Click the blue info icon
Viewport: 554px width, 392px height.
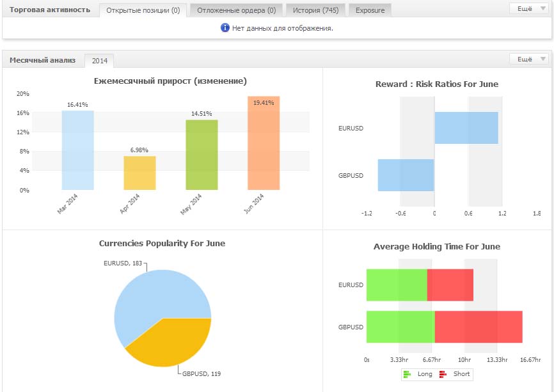tap(225, 28)
